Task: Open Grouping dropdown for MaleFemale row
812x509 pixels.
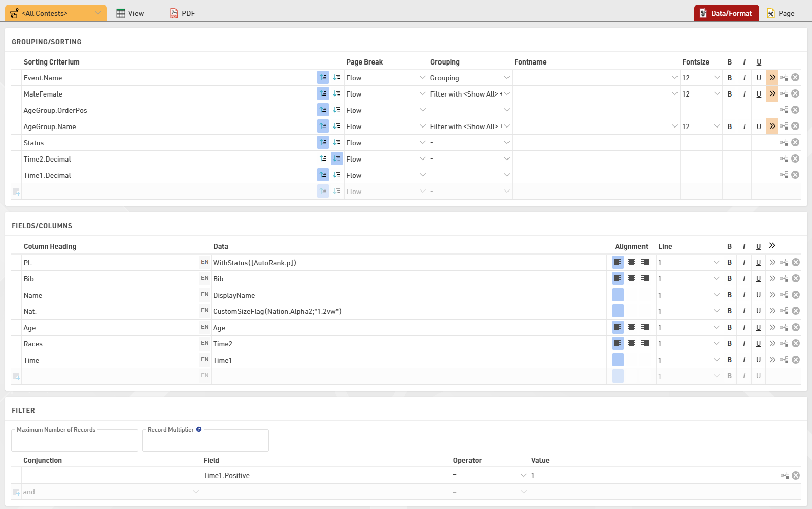Action: (506, 94)
